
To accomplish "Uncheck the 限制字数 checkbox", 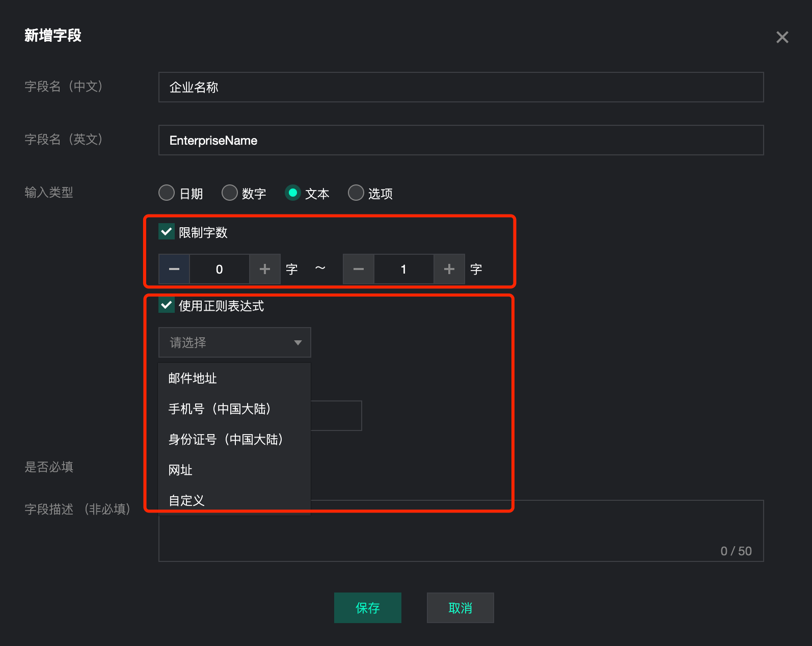I will [167, 232].
